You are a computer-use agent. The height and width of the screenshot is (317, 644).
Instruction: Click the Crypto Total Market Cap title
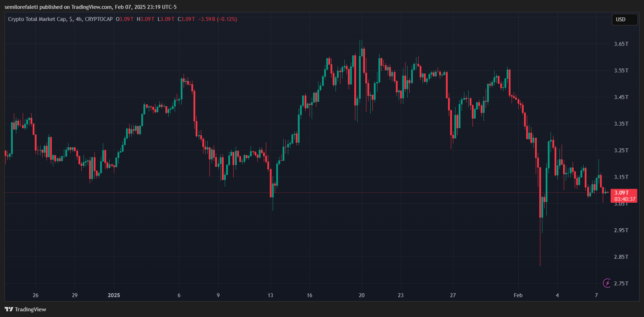click(x=37, y=19)
